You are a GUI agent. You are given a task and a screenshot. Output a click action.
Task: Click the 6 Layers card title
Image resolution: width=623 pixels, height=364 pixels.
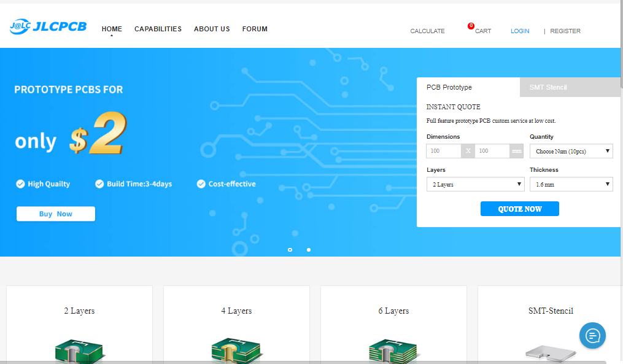pos(393,311)
